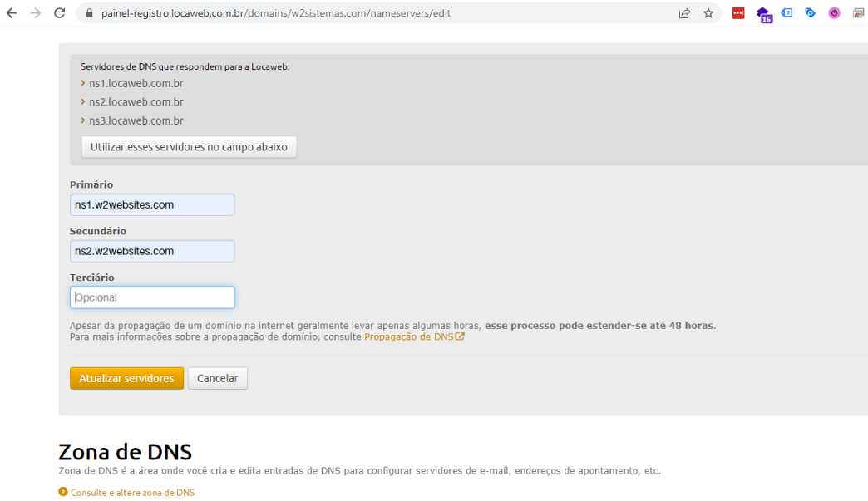Click the chevron bullet before ns3.locaweb.com.br

pyautogui.click(x=83, y=120)
